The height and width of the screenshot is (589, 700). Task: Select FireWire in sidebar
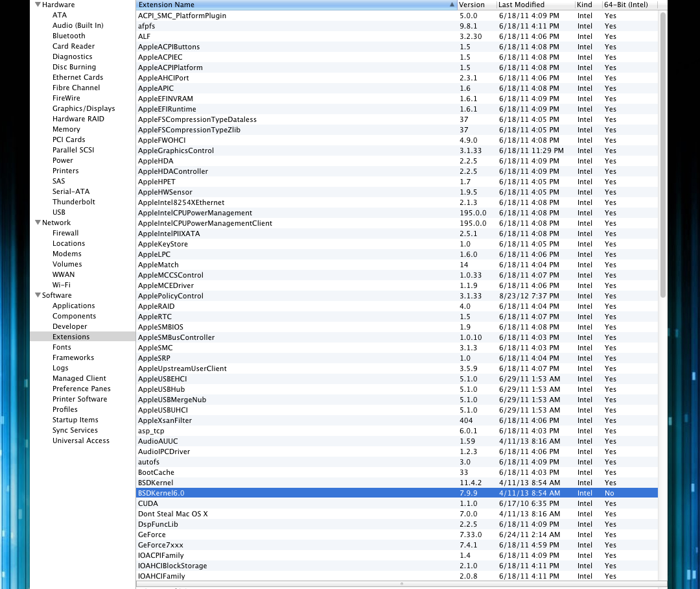(x=66, y=98)
